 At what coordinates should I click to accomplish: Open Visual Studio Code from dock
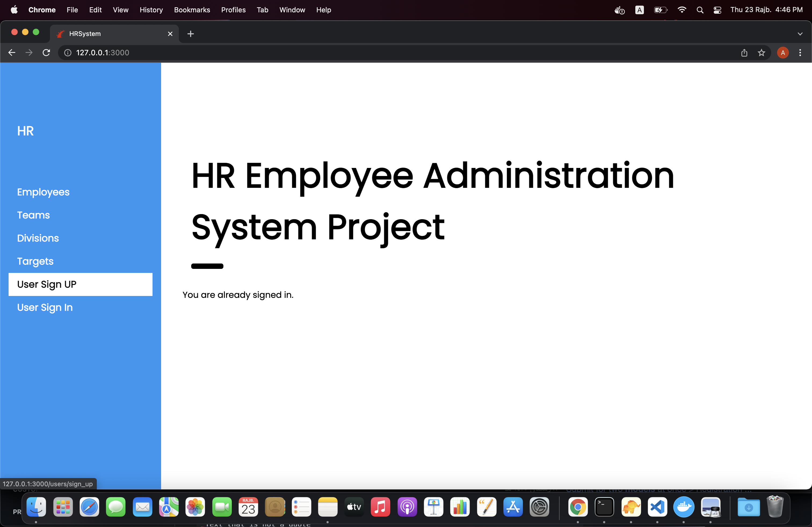(x=657, y=507)
